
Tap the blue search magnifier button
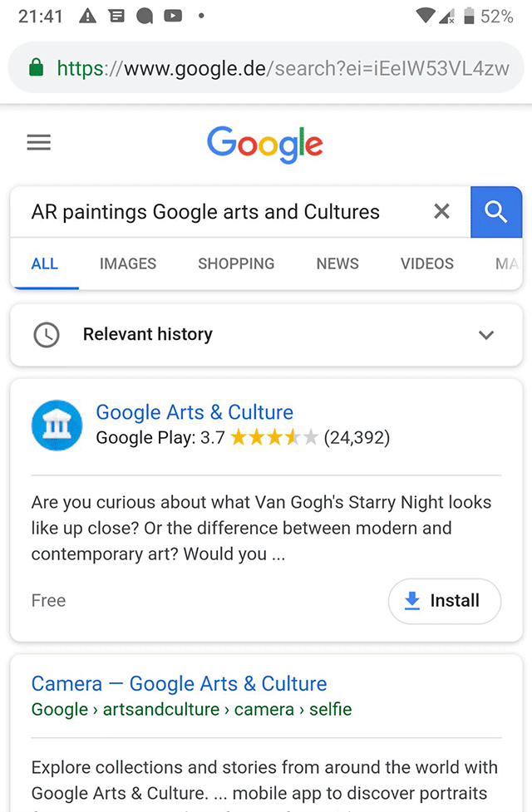pyautogui.click(x=496, y=212)
